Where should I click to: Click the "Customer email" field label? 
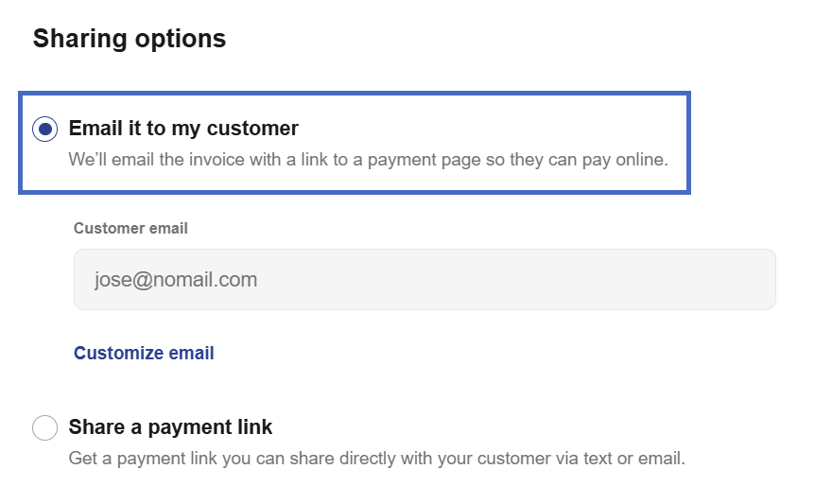click(x=130, y=228)
